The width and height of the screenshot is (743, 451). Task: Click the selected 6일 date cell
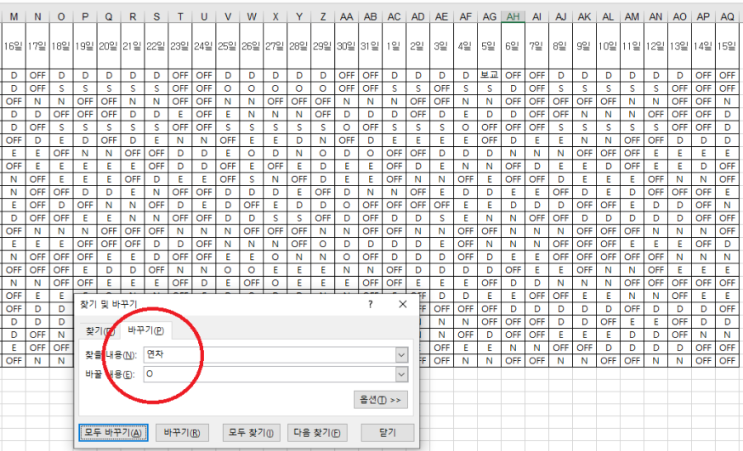click(x=513, y=46)
